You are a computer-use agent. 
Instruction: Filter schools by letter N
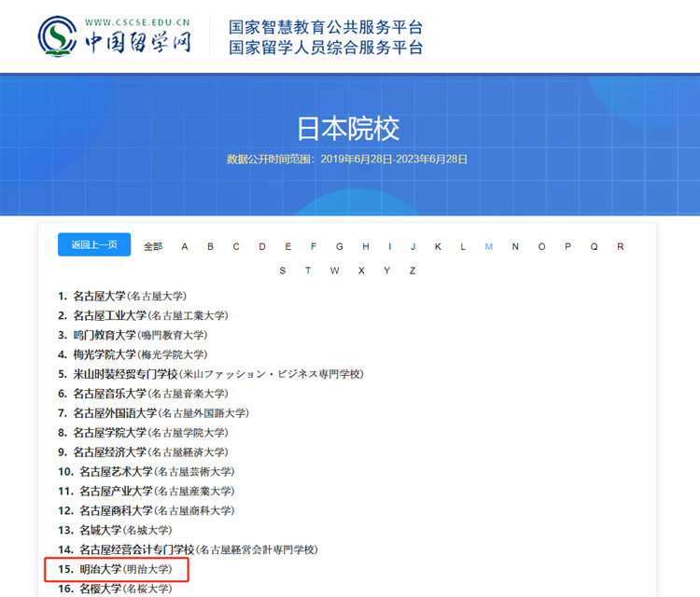tap(515, 246)
